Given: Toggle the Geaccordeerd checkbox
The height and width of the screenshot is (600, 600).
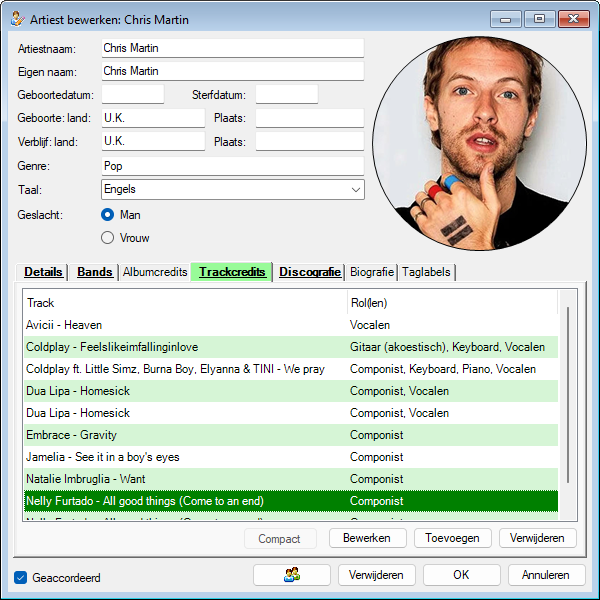Looking at the screenshot, I should (21, 577).
